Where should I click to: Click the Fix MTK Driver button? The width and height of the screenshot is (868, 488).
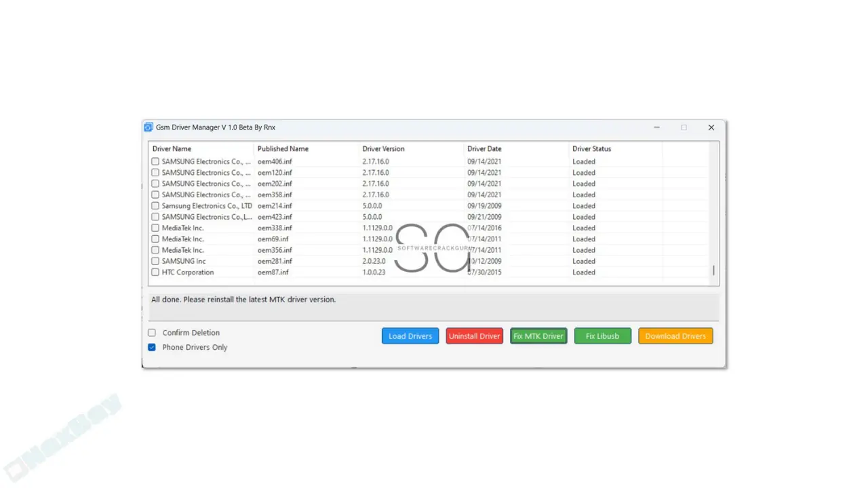pos(538,335)
